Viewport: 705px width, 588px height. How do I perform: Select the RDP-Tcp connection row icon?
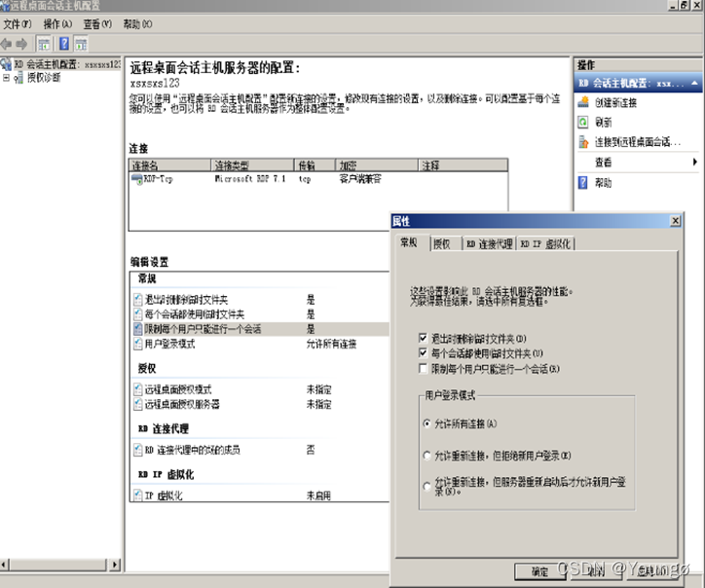click(x=136, y=179)
